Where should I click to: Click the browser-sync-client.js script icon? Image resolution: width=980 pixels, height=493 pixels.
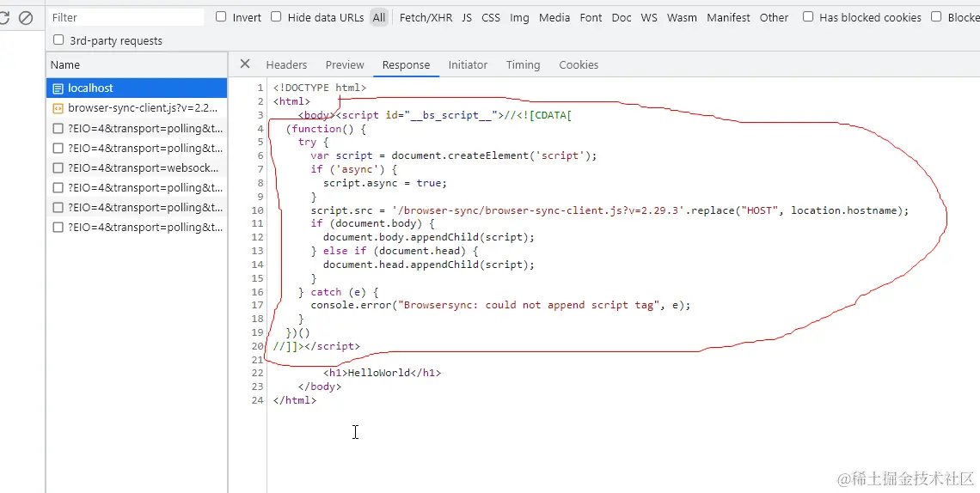click(x=58, y=108)
